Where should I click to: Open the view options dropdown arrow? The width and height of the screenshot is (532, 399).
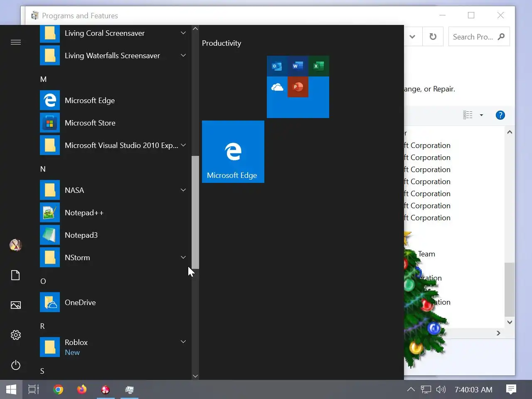(x=481, y=115)
